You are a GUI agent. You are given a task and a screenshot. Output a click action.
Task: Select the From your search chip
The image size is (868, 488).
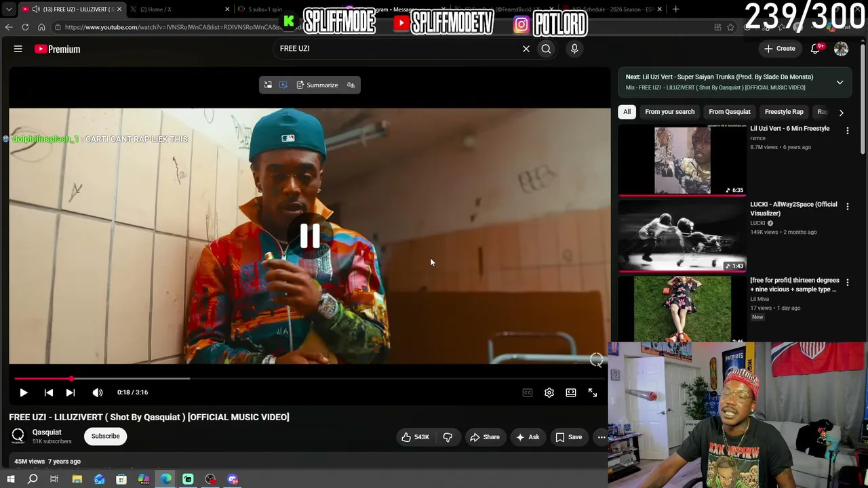tap(669, 112)
